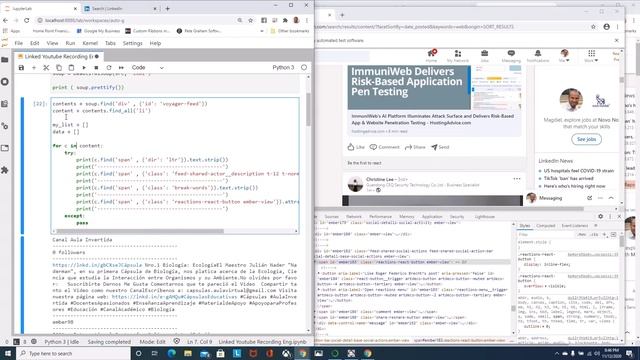Open the Chrome extensions puzzle icon
This screenshot has width=640, height=360.
285,20
